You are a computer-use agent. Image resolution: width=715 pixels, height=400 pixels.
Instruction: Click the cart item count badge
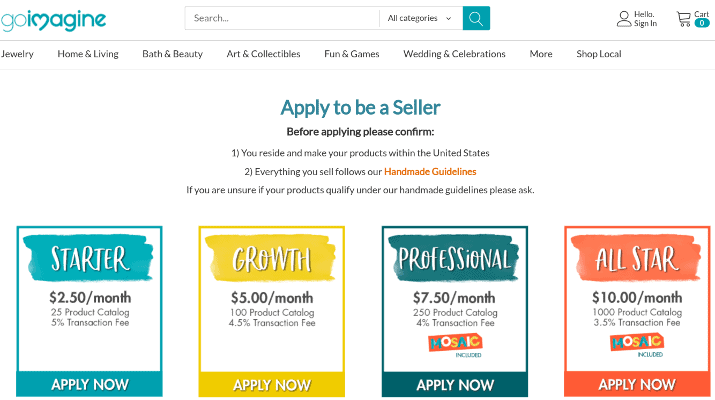pyautogui.click(x=702, y=23)
